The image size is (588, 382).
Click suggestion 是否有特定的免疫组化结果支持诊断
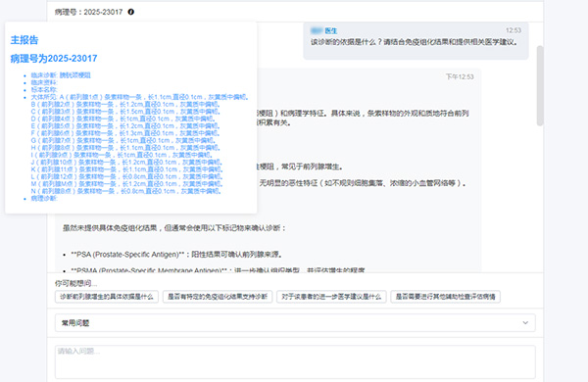218,297
